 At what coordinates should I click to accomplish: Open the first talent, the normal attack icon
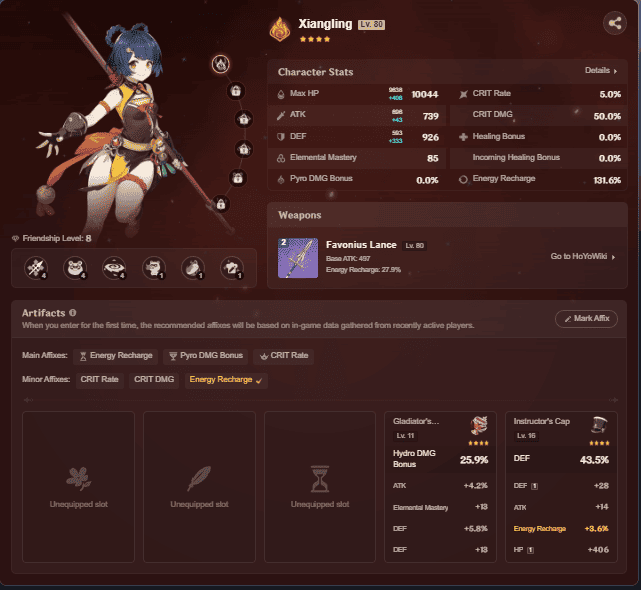coord(36,268)
